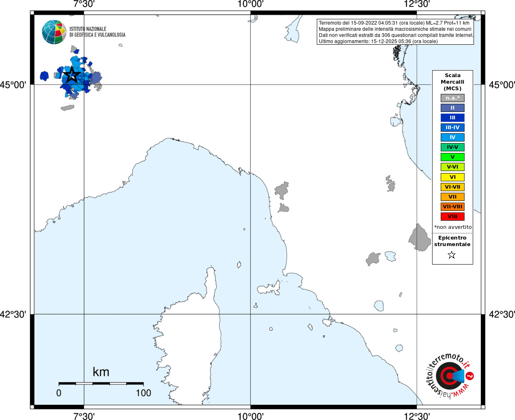The width and height of the screenshot is (515, 420).
Task: Select the light blue IV legend swatch
Action: (x=453, y=137)
